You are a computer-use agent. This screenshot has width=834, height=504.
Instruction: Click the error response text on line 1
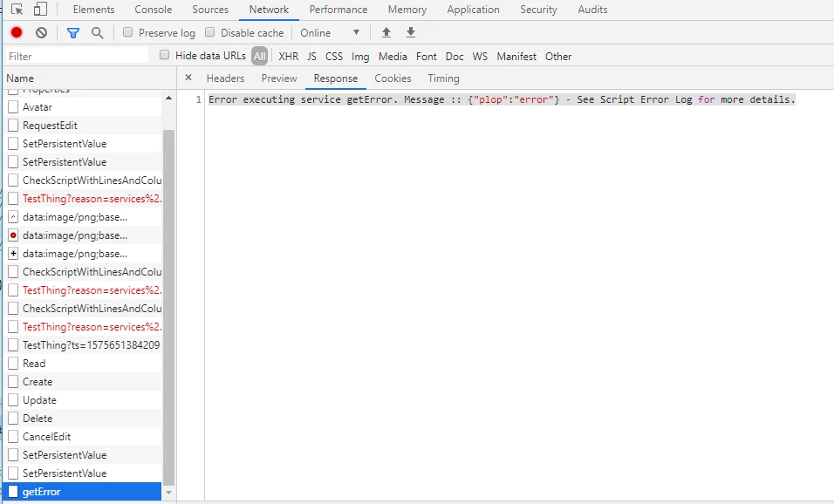click(x=502, y=99)
